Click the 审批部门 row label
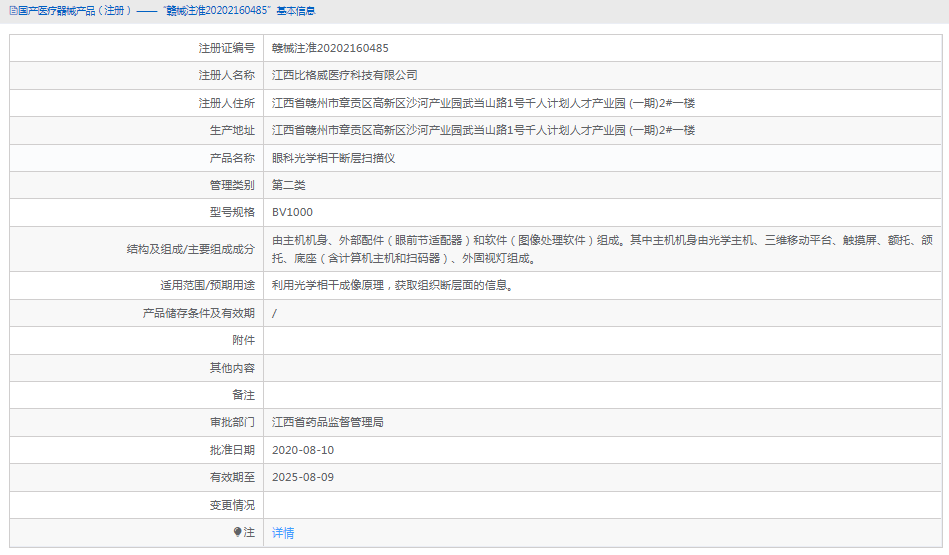Image resolution: width=949 pixels, height=555 pixels. [x=232, y=422]
